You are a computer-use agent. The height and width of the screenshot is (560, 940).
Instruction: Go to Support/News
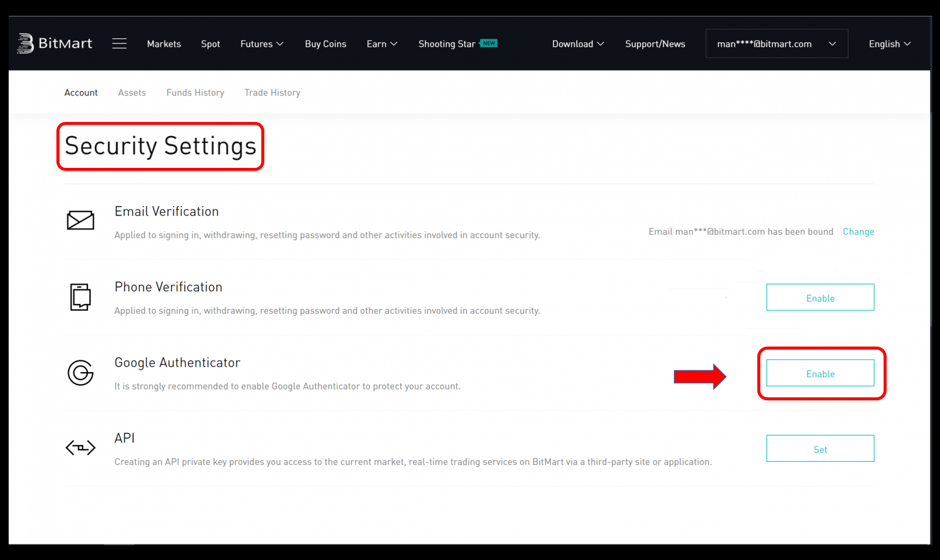click(654, 43)
